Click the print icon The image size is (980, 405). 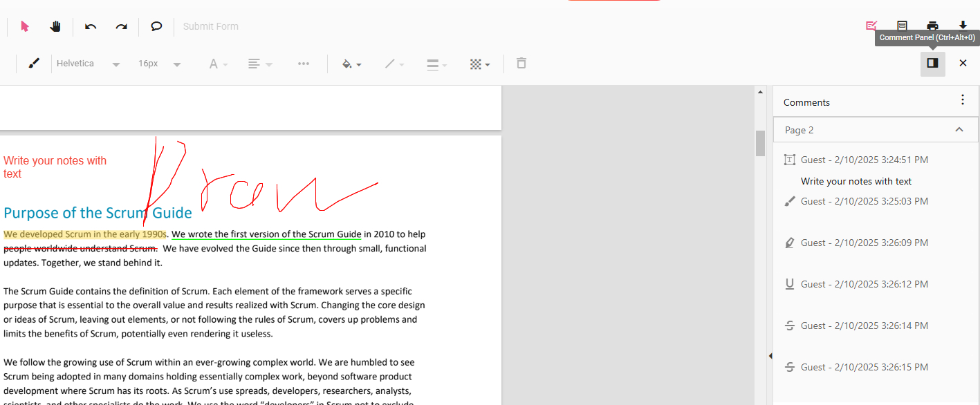[932, 26]
